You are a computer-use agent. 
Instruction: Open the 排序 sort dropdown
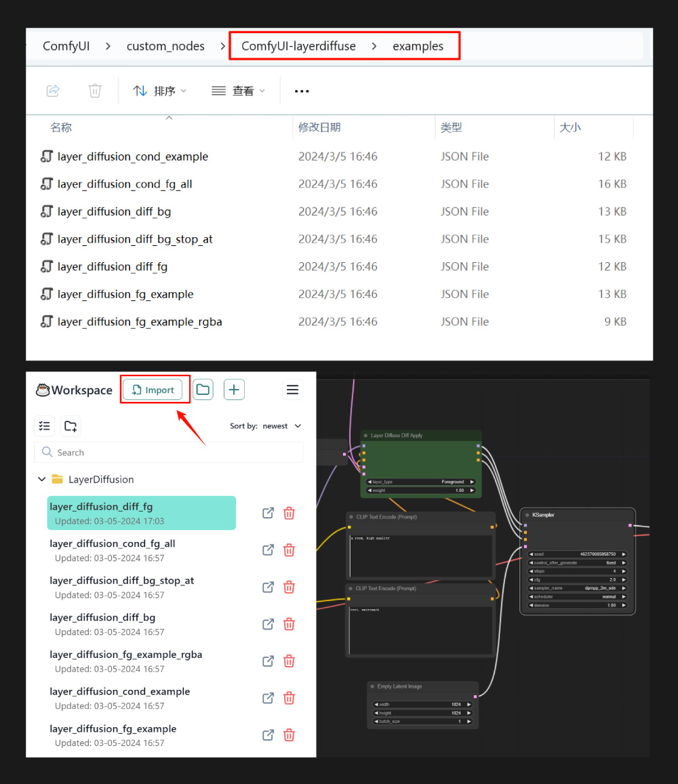(x=159, y=91)
